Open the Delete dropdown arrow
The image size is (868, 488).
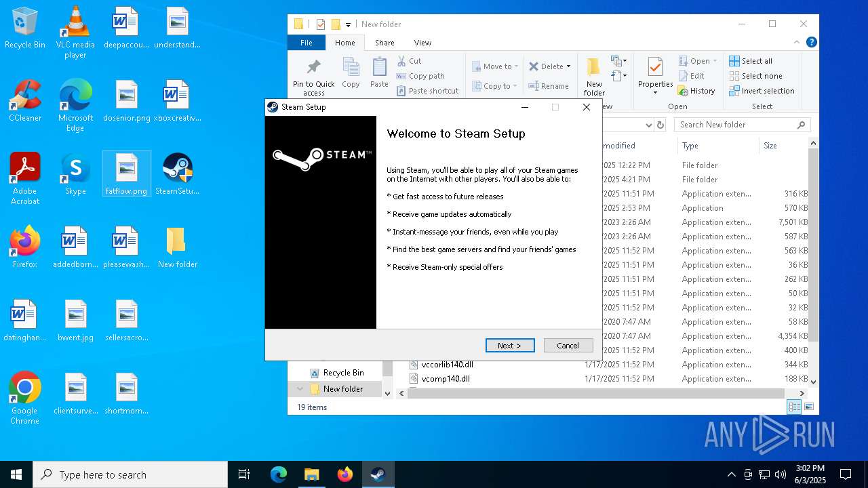(x=568, y=66)
